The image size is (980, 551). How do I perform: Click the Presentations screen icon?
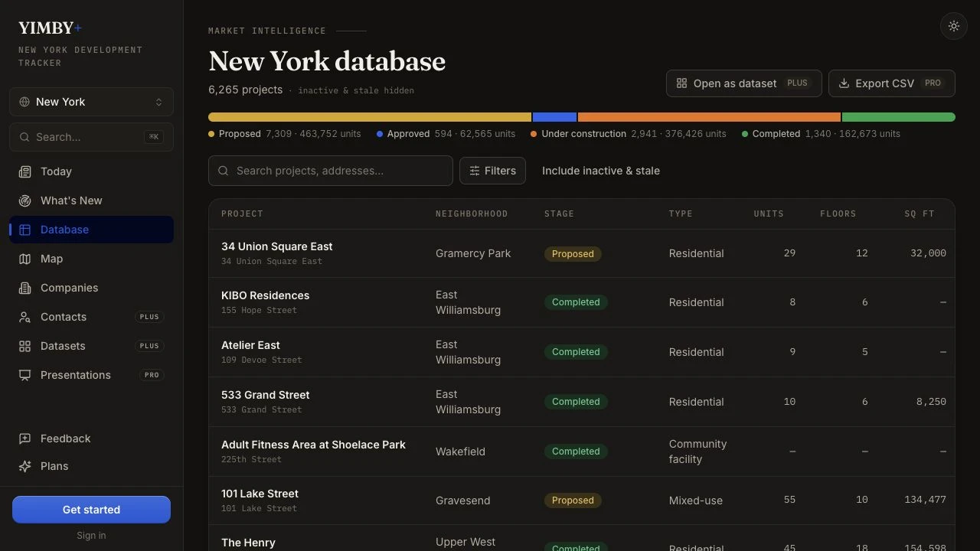click(x=25, y=375)
